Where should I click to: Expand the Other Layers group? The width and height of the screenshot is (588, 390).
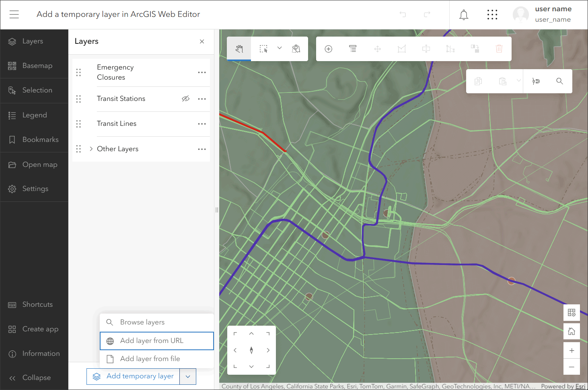pos(91,149)
